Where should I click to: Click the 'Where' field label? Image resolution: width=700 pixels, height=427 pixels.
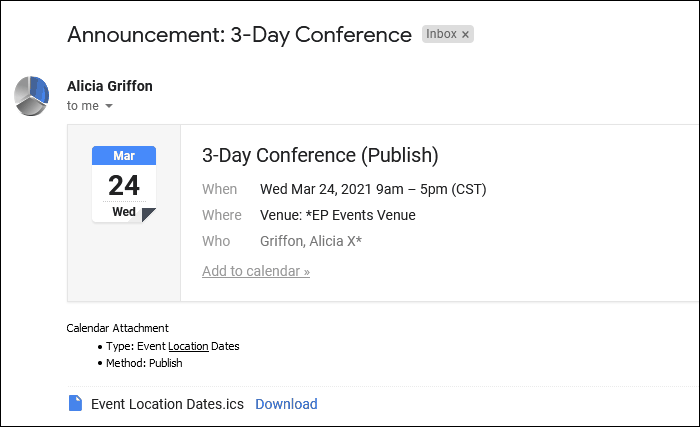tap(221, 215)
